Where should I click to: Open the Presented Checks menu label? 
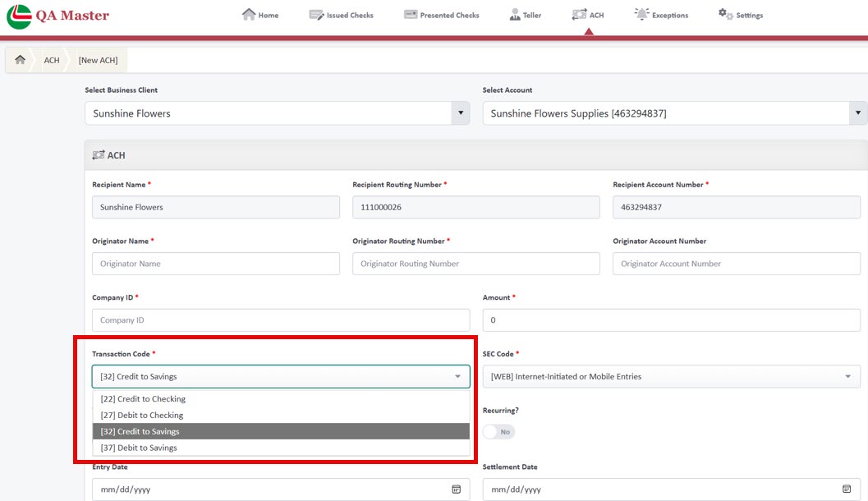(449, 16)
